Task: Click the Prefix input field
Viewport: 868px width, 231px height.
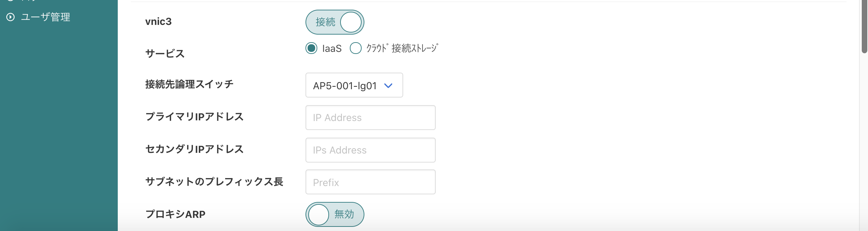Action: pos(370,182)
